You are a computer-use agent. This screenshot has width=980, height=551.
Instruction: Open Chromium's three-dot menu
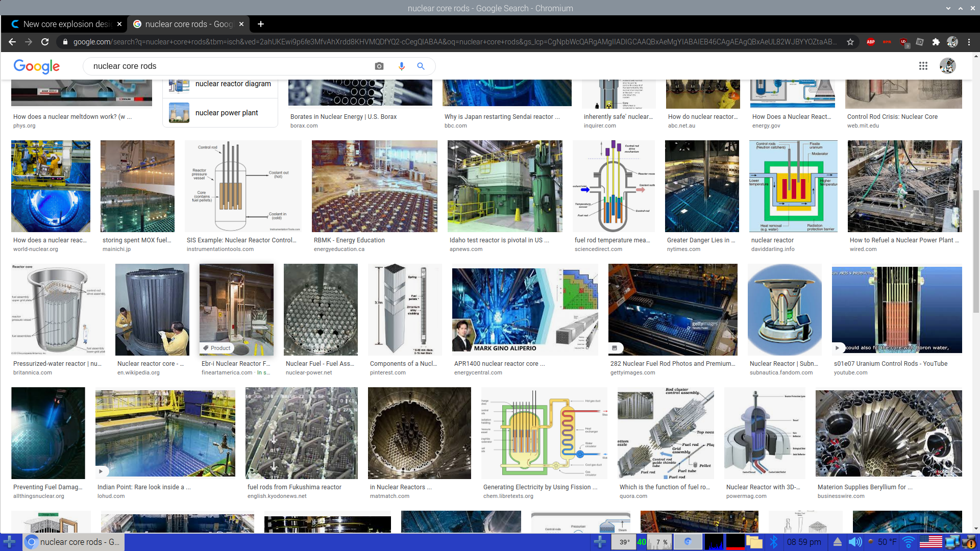point(969,42)
